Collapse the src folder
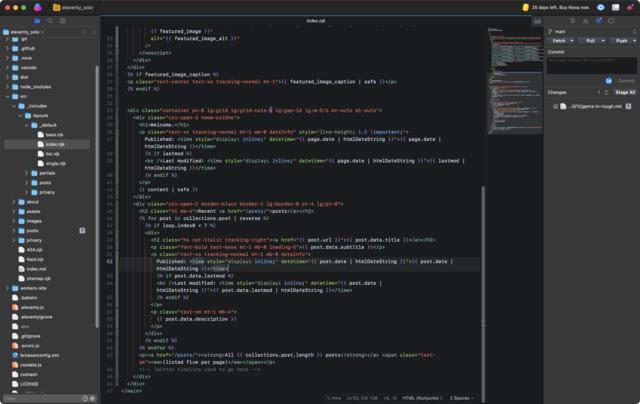Image resolution: width=640 pixels, height=404 pixels. (x=7, y=96)
